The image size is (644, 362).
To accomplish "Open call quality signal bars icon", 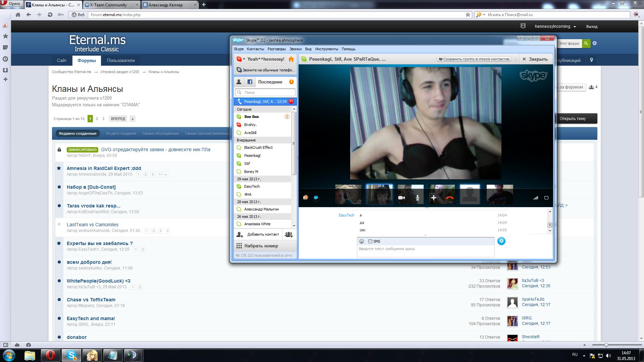I will point(536,198).
